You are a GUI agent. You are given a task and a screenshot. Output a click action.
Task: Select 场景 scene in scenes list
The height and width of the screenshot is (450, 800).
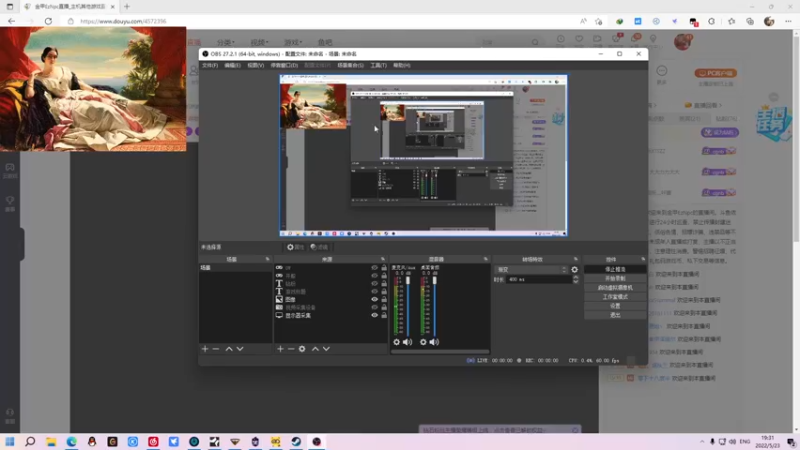(235, 268)
